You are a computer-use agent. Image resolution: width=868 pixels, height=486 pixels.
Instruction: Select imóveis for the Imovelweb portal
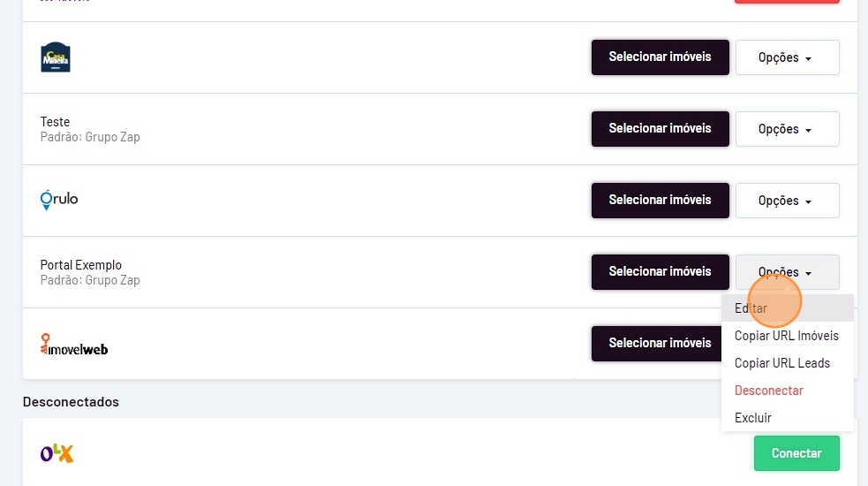pos(660,344)
